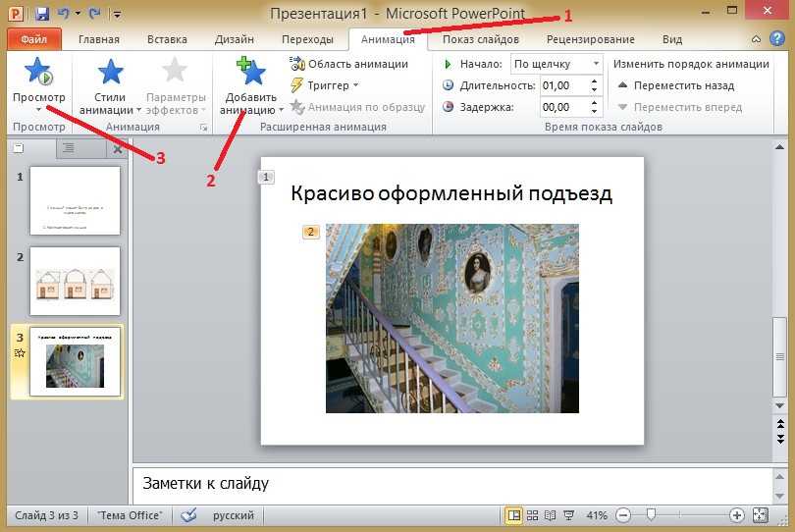Select slide 3 thumbnail
The width and height of the screenshot is (795, 532).
click(x=75, y=361)
